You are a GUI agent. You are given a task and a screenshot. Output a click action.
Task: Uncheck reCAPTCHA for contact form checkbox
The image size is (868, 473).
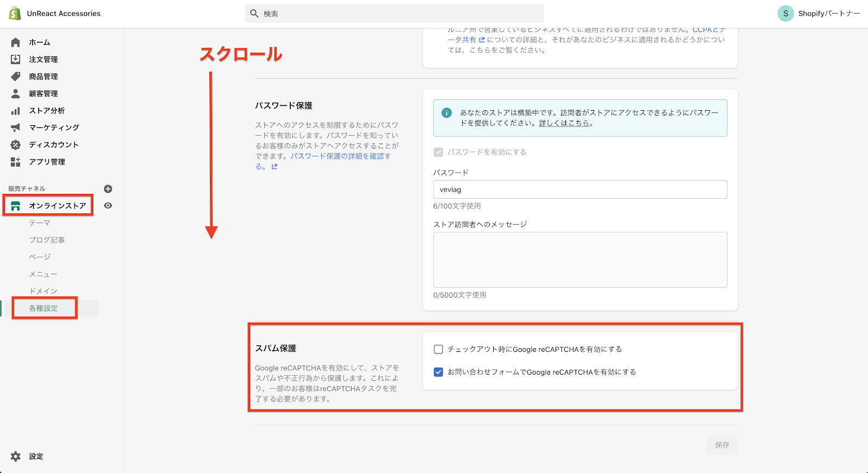(438, 372)
